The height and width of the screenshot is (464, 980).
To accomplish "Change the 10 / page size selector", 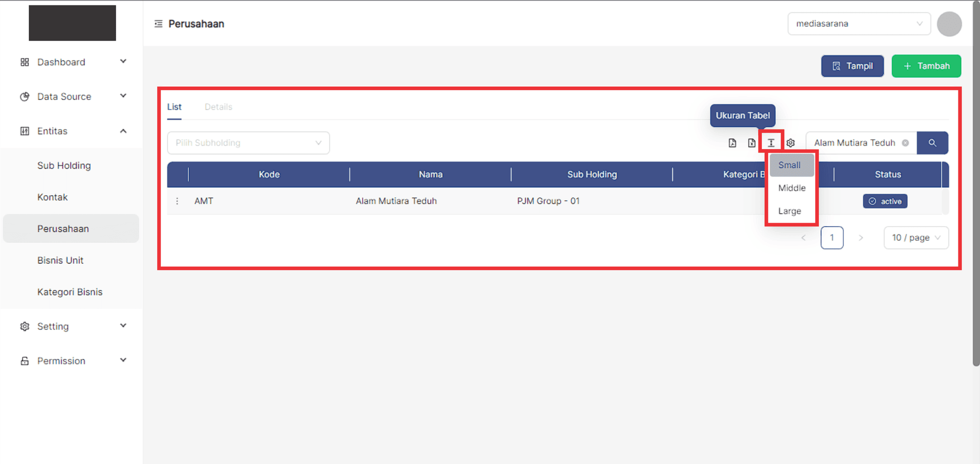I will coord(916,237).
